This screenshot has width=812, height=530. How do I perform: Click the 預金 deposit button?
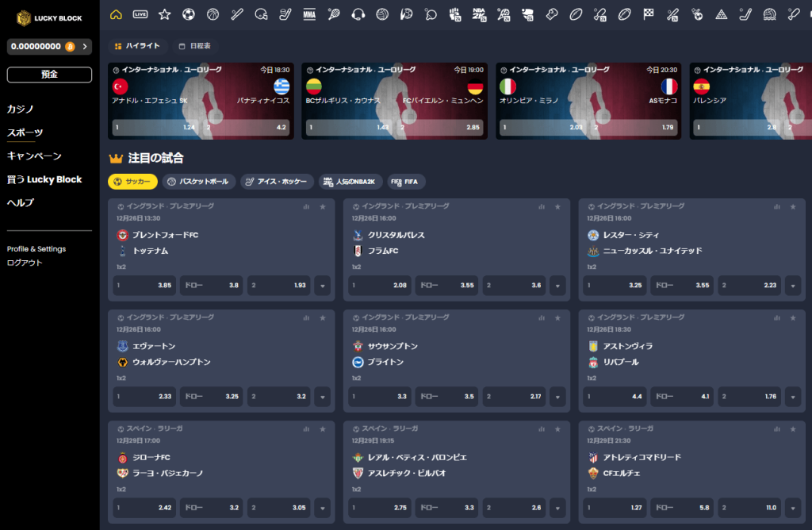click(49, 75)
